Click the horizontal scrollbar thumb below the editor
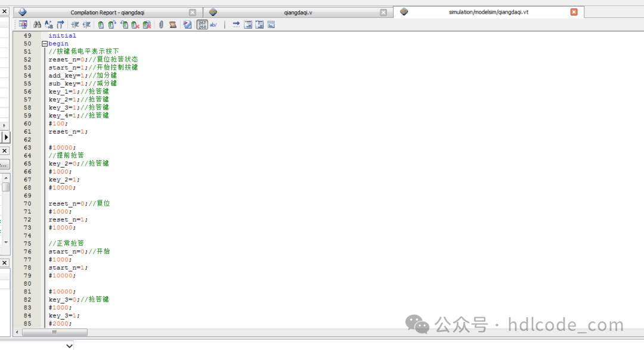The image size is (644, 350). (54, 332)
